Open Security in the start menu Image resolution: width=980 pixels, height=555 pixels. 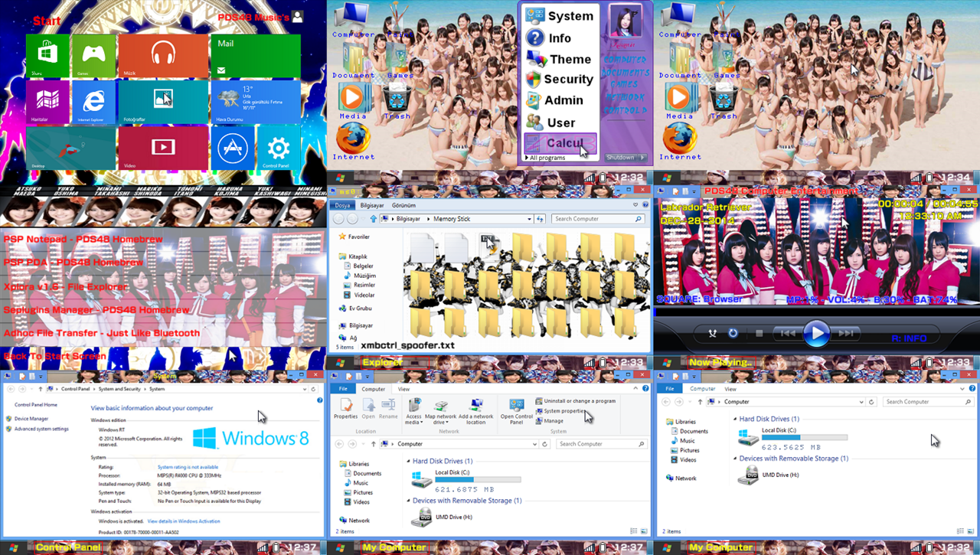pos(560,79)
